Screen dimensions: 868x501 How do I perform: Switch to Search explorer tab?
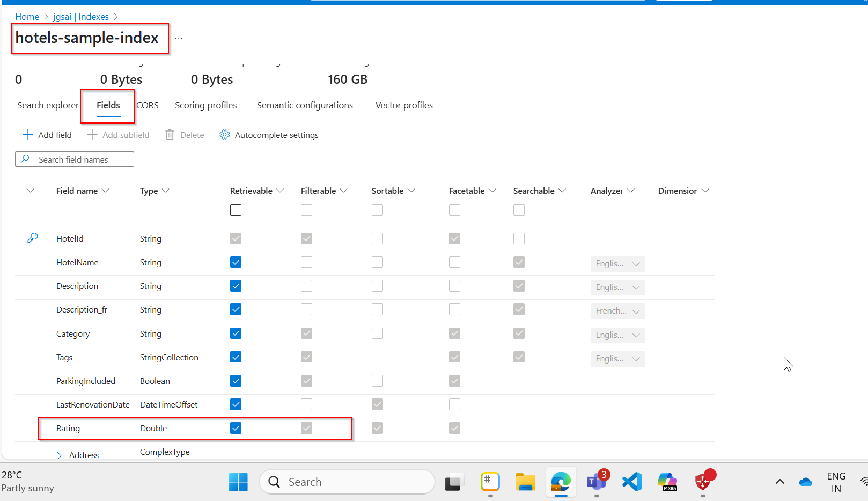coord(48,105)
